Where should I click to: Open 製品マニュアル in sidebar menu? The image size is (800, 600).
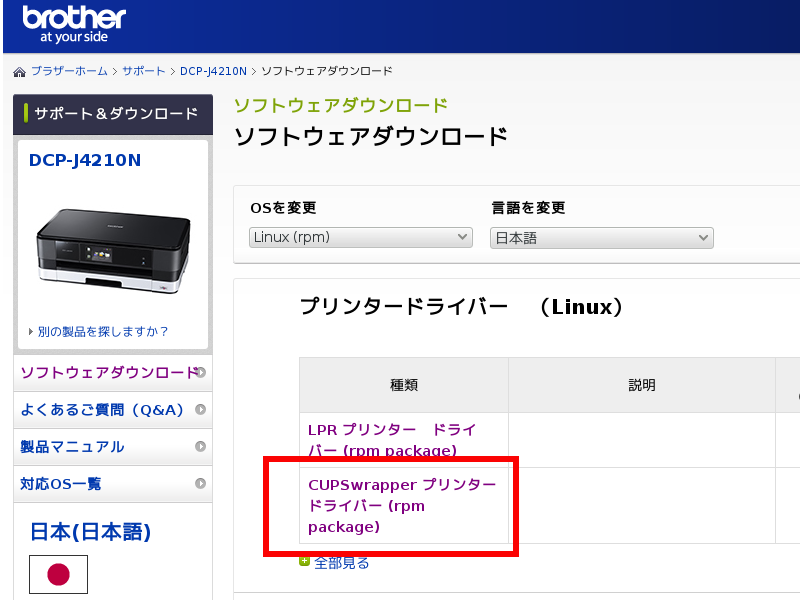coord(72,446)
